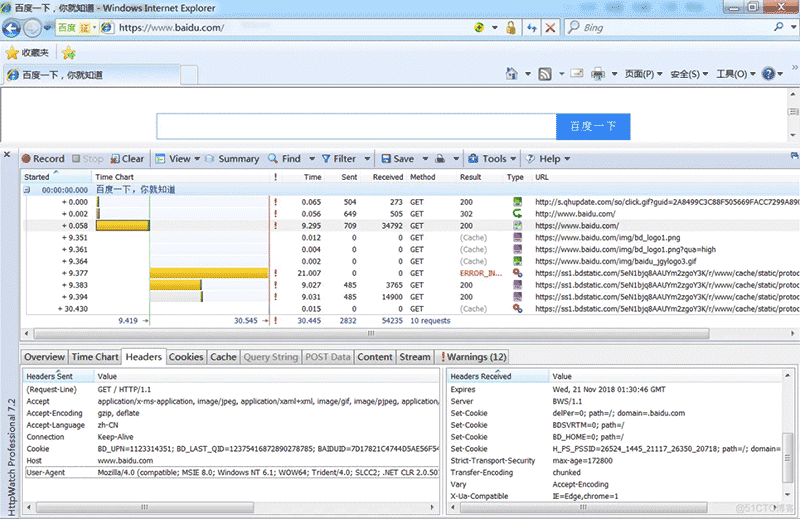
Task: Switch to the Cookies tab
Action: point(186,357)
